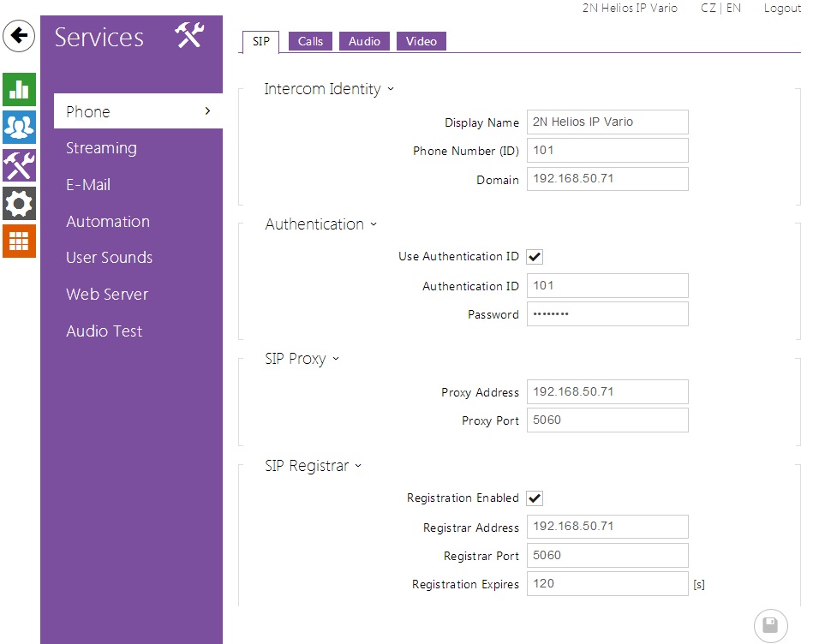Image resolution: width=813 pixels, height=644 pixels.
Task: Collapse the Authentication section
Action: click(x=374, y=224)
